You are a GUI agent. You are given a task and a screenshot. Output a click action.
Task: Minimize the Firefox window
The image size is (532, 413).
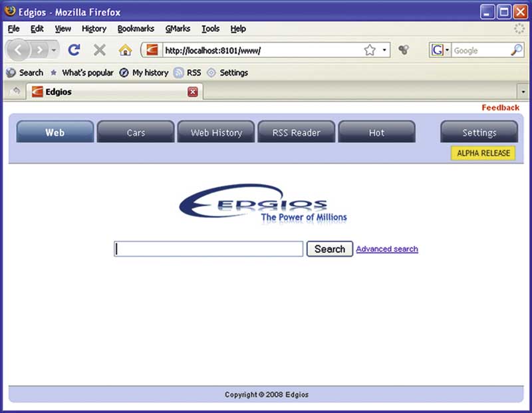point(487,12)
